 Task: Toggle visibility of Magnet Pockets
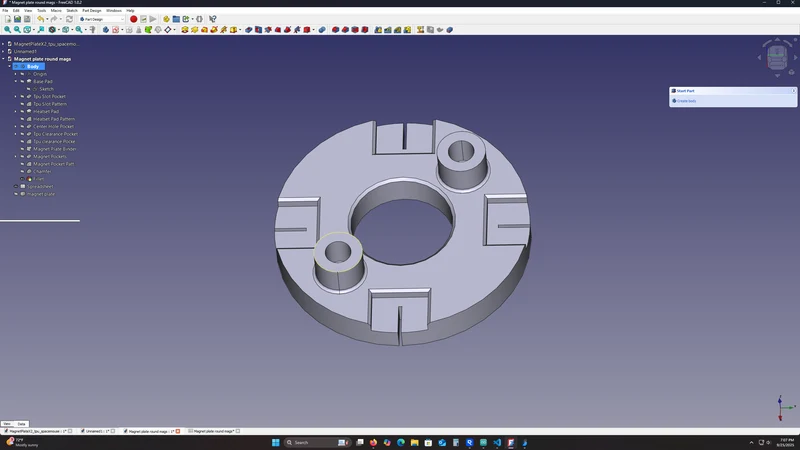tap(22, 157)
